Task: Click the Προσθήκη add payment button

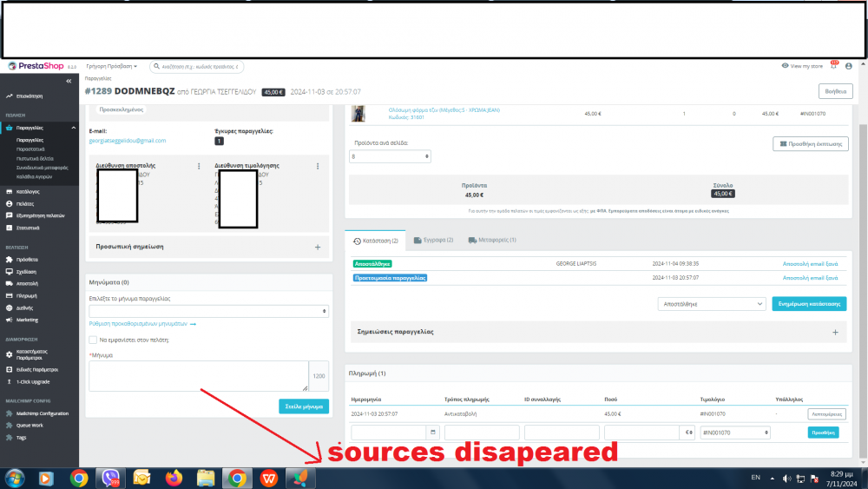Action: pyautogui.click(x=823, y=433)
